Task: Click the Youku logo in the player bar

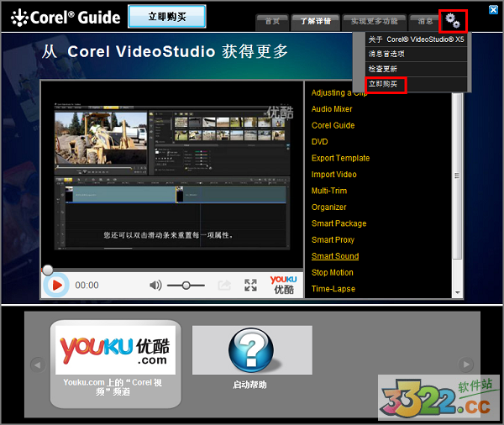Action: 283,285
